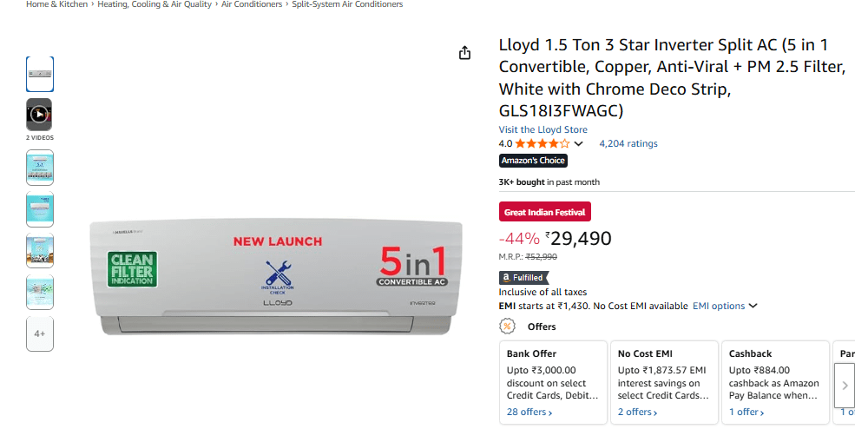This screenshot has width=868, height=429.
Task: Play the product video thumbnail
Action: point(39,114)
